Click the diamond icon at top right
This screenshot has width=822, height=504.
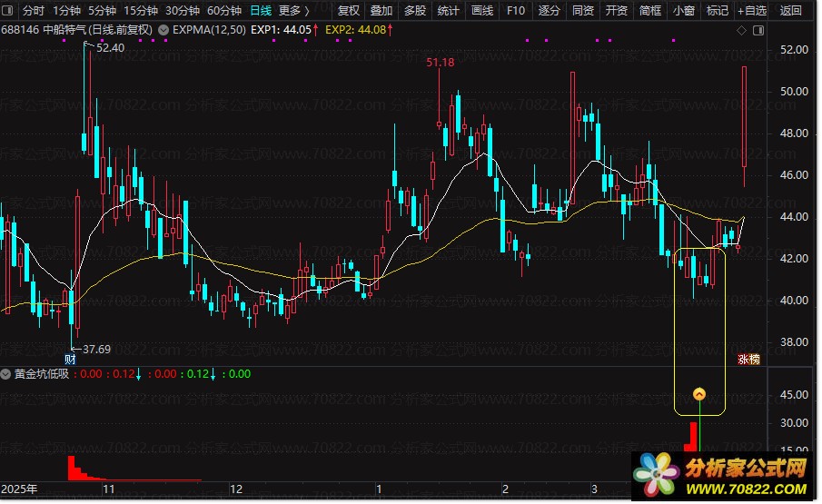pyautogui.click(x=741, y=30)
